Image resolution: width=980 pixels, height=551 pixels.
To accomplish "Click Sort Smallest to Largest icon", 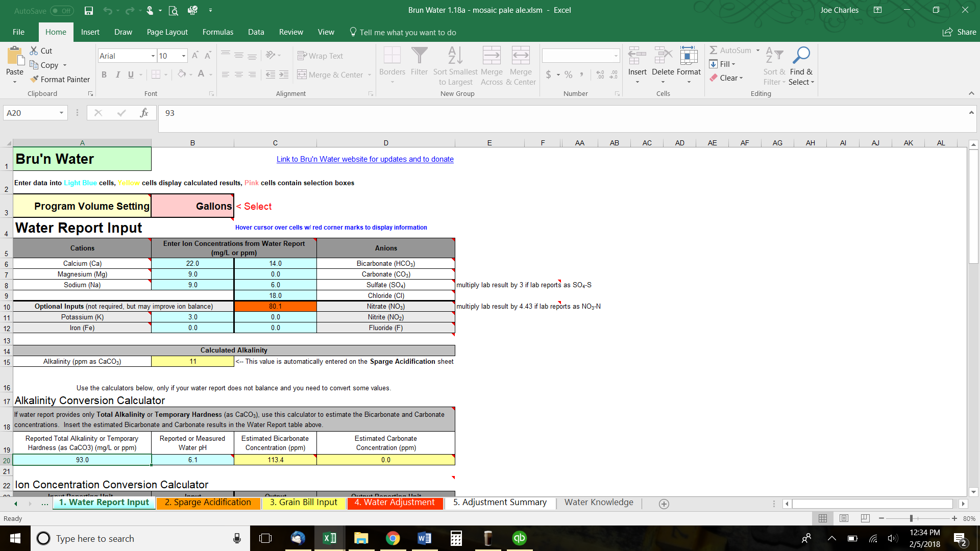I will point(455,56).
